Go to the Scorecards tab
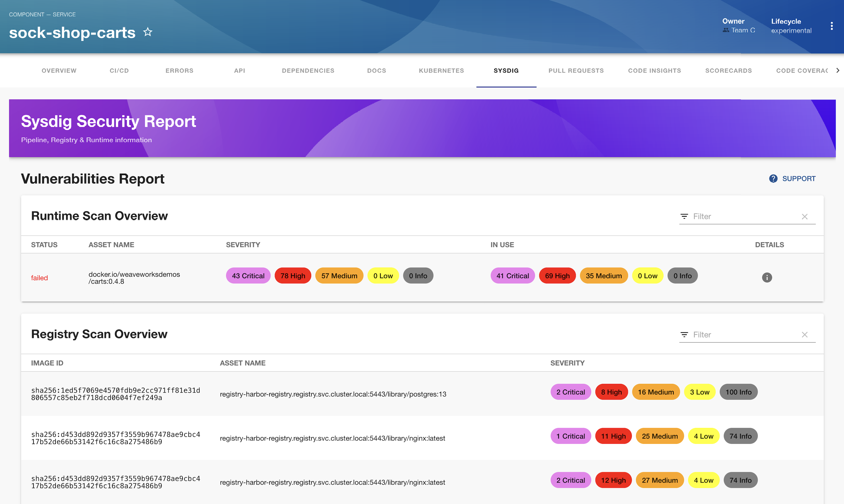The image size is (844, 504). pos(728,71)
